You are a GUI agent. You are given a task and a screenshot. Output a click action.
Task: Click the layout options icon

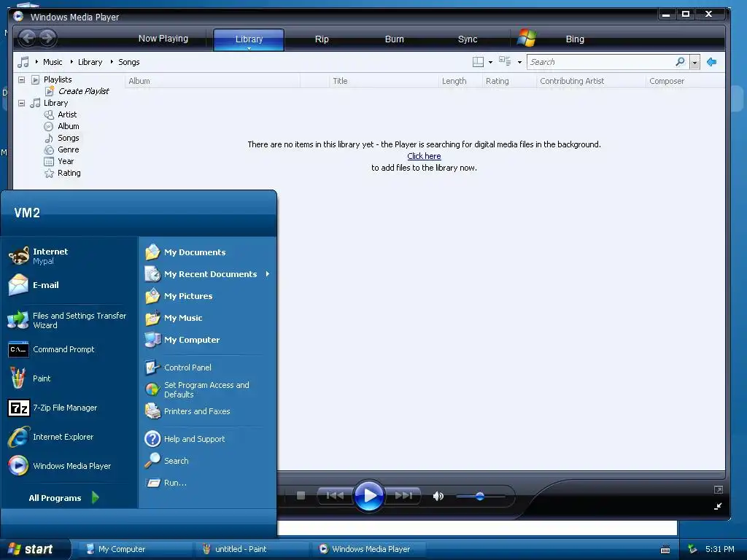pos(478,62)
